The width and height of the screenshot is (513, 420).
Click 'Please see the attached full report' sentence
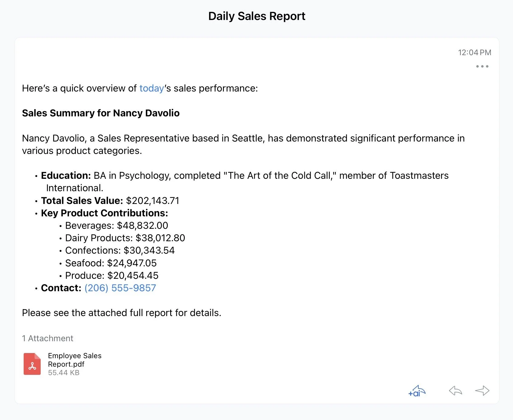[122, 313]
